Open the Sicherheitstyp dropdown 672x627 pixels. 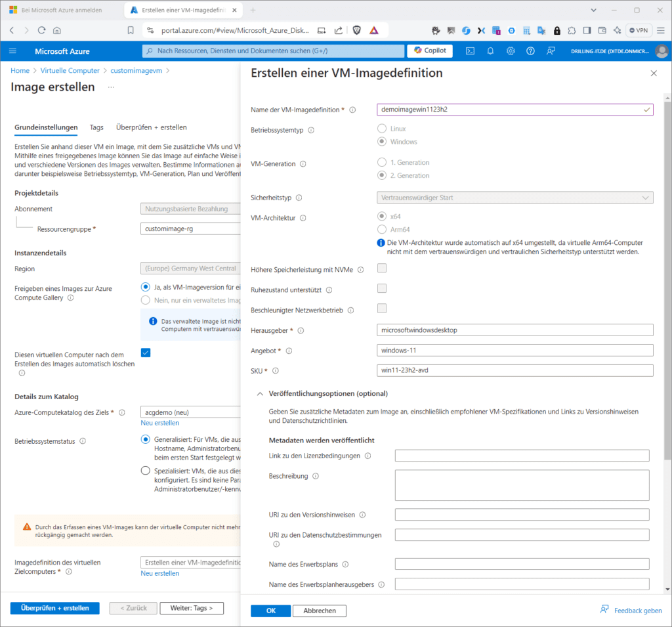(x=515, y=198)
